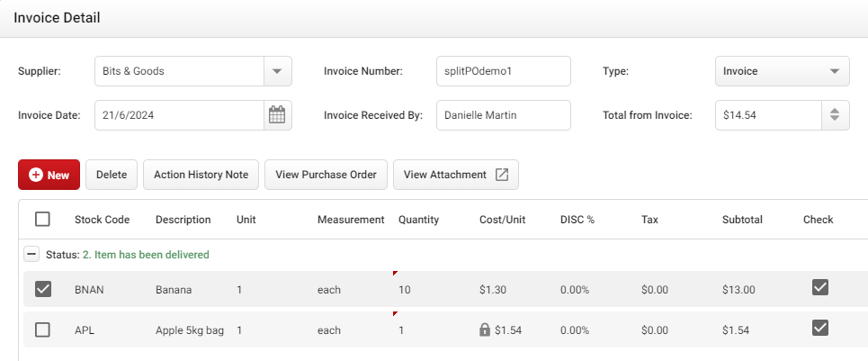
Task: Click the plus icon on New button
Action: (36, 175)
